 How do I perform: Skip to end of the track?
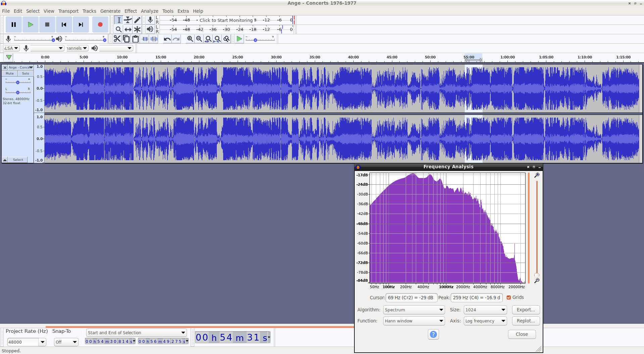point(81,25)
